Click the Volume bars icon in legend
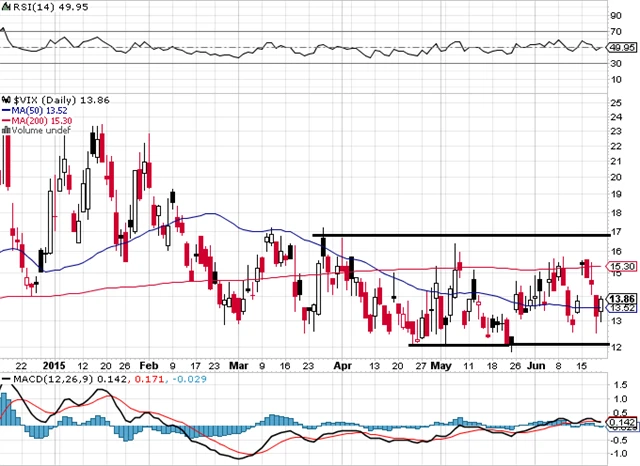Viewport: 640px width, 466px height. pos(4,129)
